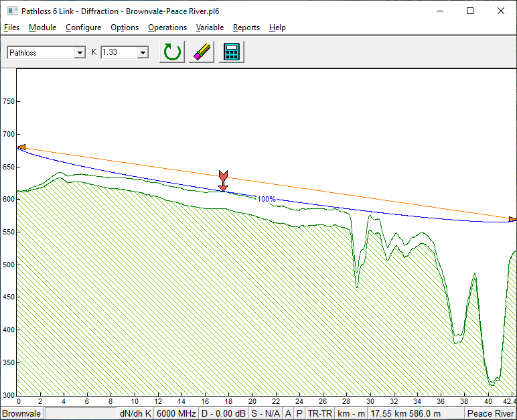This screenshot has height=420, width=517.
Task: Click the calculator toolbar icon
Action: point(232,52)
